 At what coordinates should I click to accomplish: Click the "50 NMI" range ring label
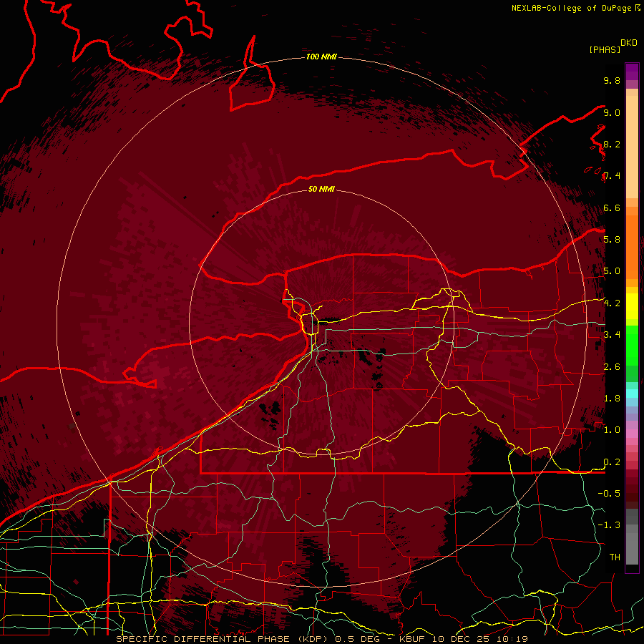click(321, 189)
